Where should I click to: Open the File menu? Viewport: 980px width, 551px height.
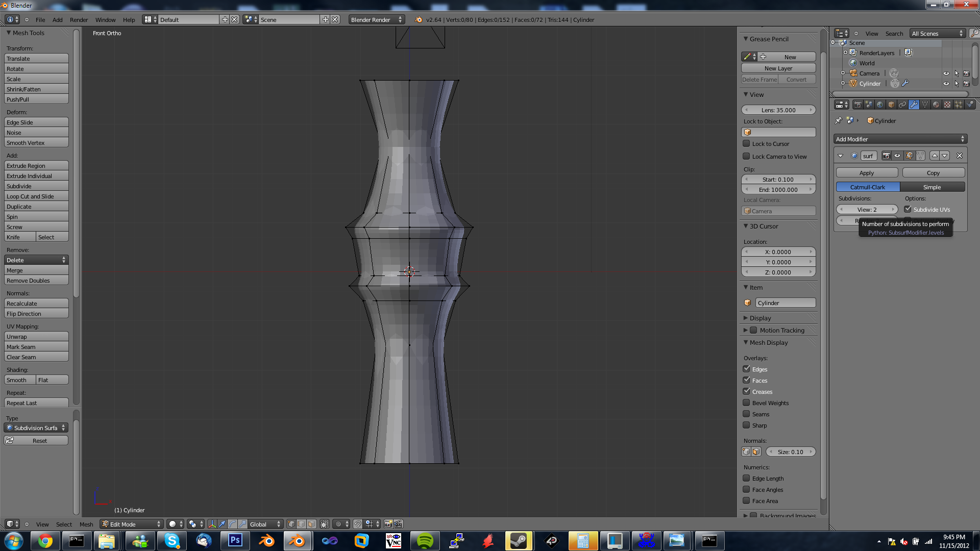pos(40,19)
